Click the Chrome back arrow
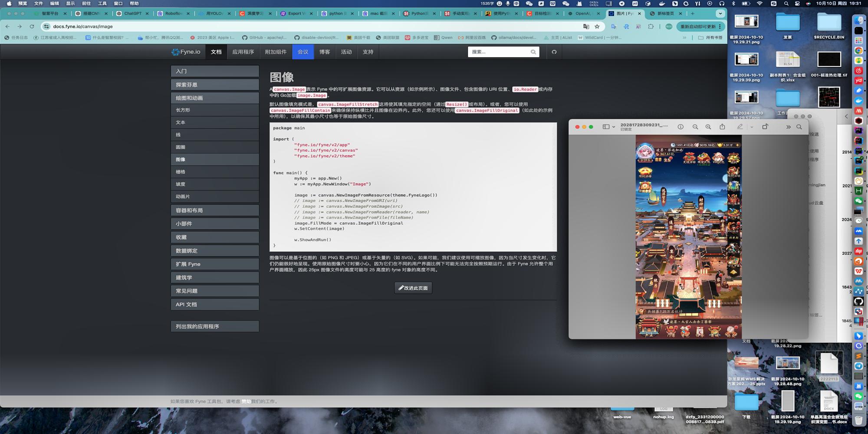This screenshot has width=868, height=434. [7, 26]
